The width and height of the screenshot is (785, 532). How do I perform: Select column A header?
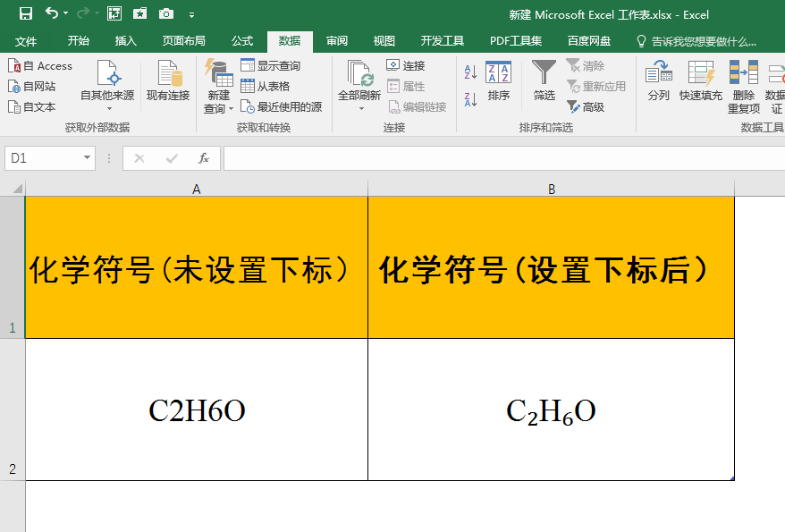coord(197,189)
